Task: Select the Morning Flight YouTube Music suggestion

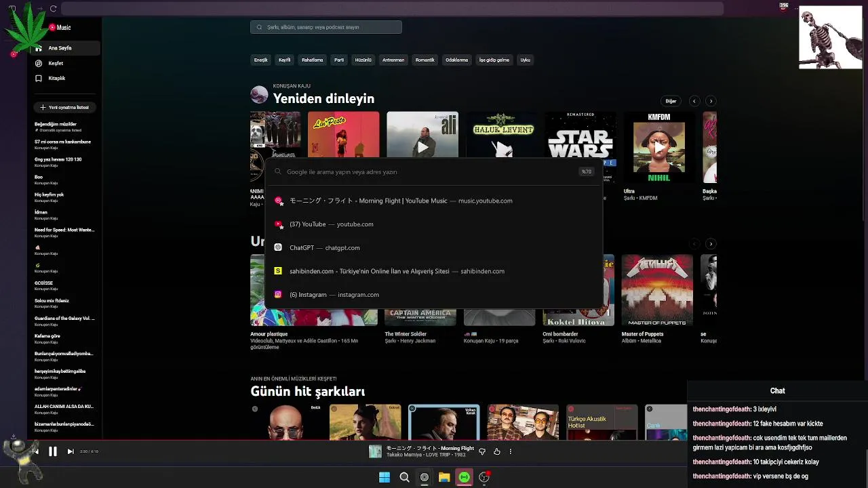Action: [x=434, y=201]
